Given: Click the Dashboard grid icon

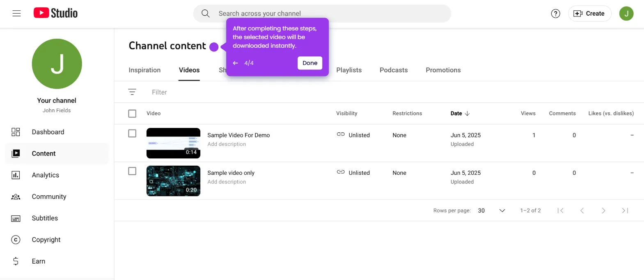Looking at the screenshot, I should (16, 132).
